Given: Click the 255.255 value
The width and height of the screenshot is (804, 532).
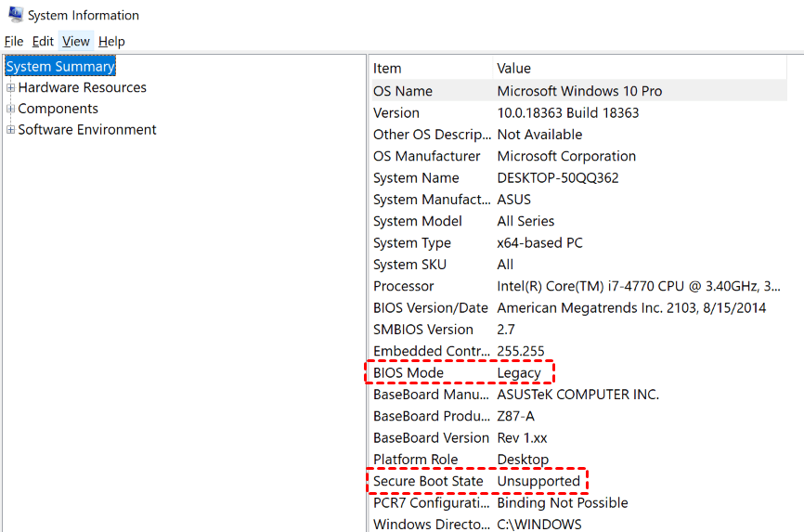Looking at the screenshot, I should click(521, 352).
